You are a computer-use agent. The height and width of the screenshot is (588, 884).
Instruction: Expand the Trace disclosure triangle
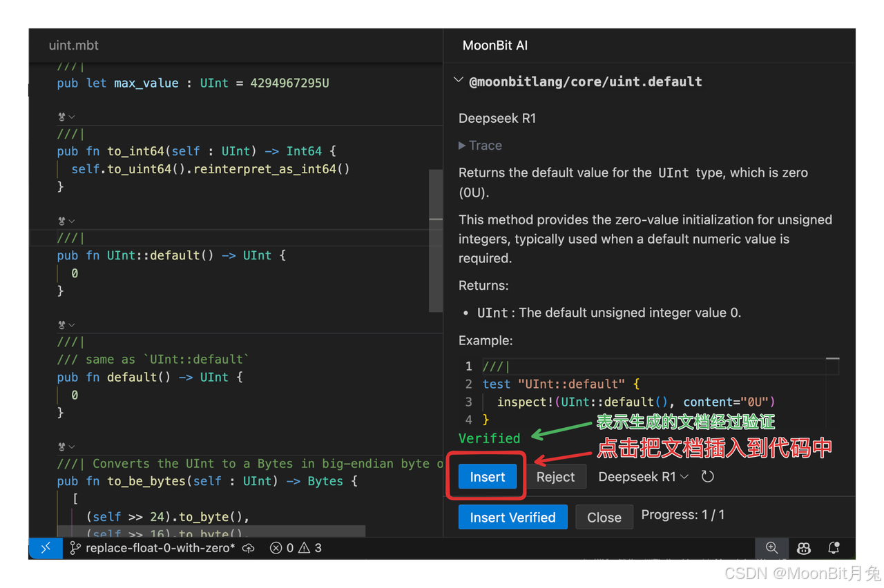[462, 146]
